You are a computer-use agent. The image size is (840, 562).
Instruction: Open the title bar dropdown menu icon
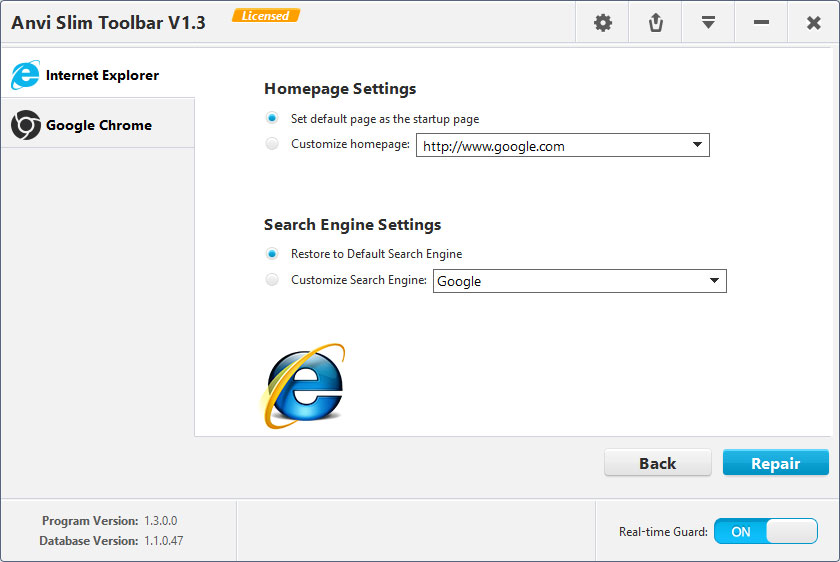tap(708, 22)
